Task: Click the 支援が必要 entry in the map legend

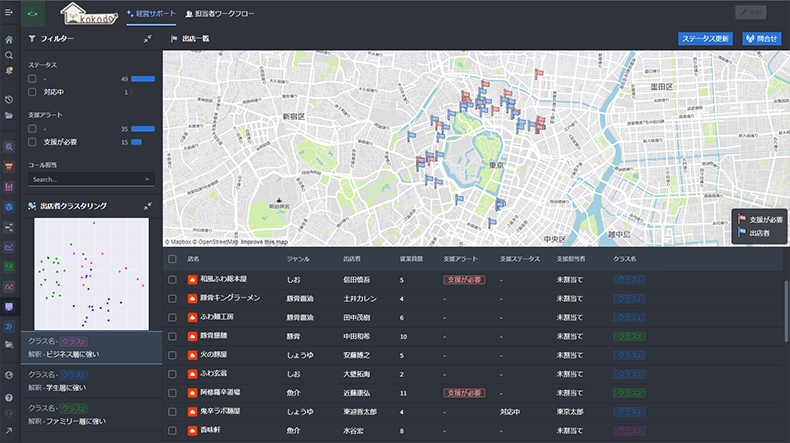Action: (760, 220)
